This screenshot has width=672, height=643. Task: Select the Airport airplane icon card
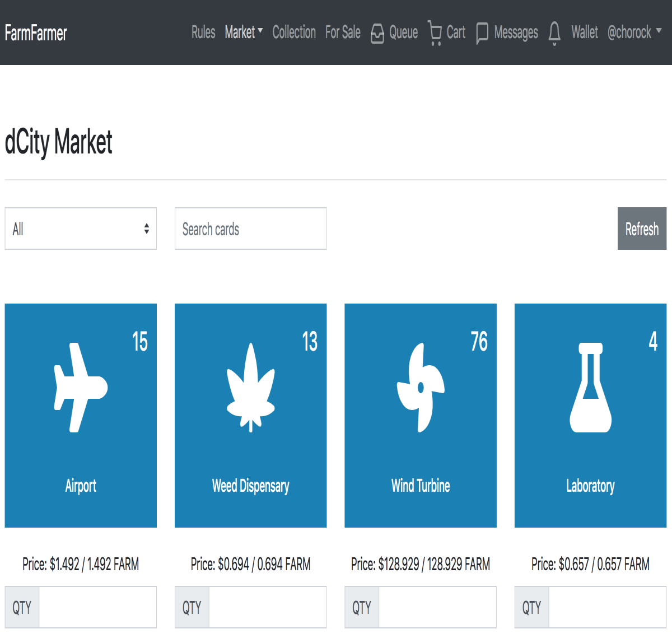click(81, 388)
